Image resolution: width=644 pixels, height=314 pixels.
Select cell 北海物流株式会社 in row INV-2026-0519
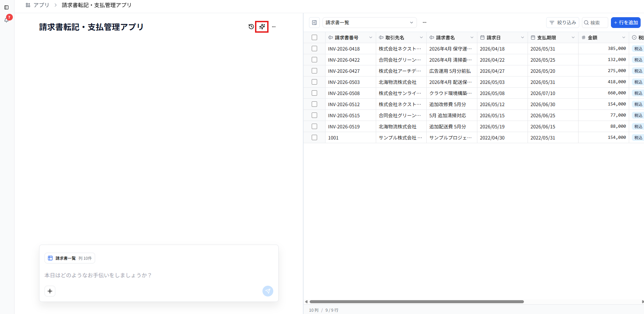tap(401, 126)
